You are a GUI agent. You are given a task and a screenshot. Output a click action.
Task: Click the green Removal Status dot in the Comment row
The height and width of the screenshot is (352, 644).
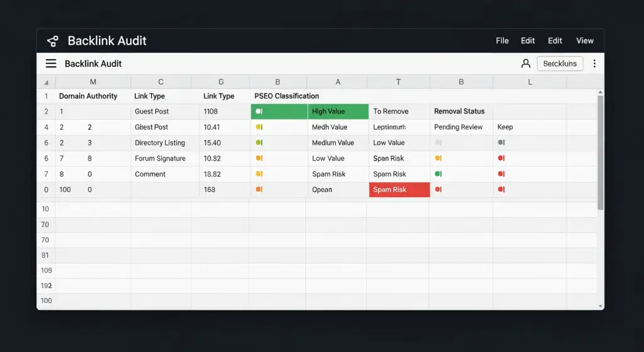point(438,174)
